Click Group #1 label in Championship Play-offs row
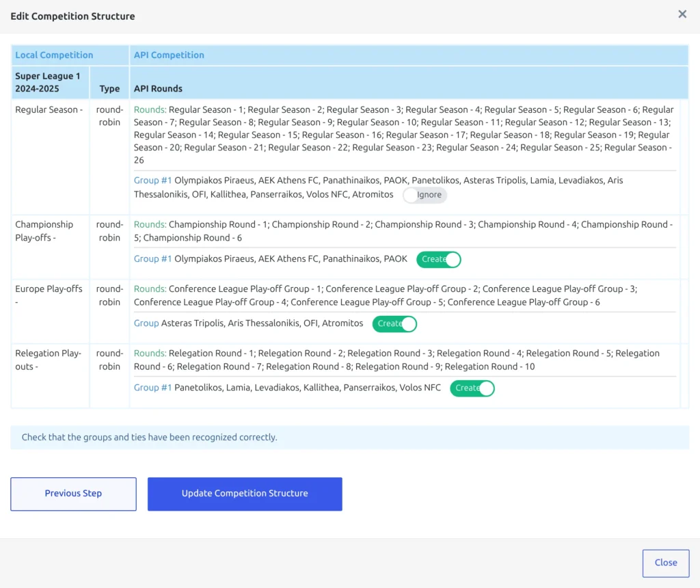 click(x=152, y=259)
